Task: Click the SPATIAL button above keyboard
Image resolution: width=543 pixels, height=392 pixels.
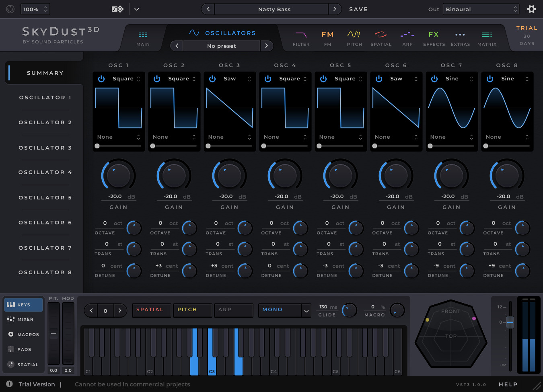Action: click(151, 310)
